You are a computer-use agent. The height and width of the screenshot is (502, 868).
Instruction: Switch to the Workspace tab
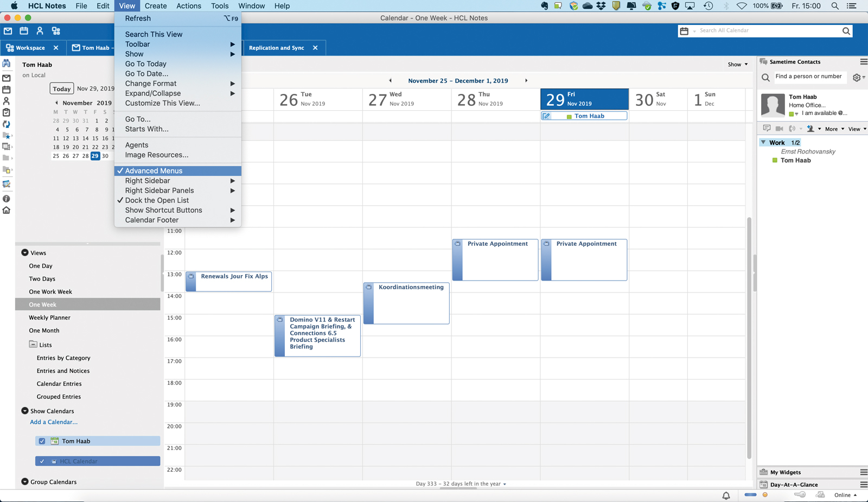(x=30, y=48)
